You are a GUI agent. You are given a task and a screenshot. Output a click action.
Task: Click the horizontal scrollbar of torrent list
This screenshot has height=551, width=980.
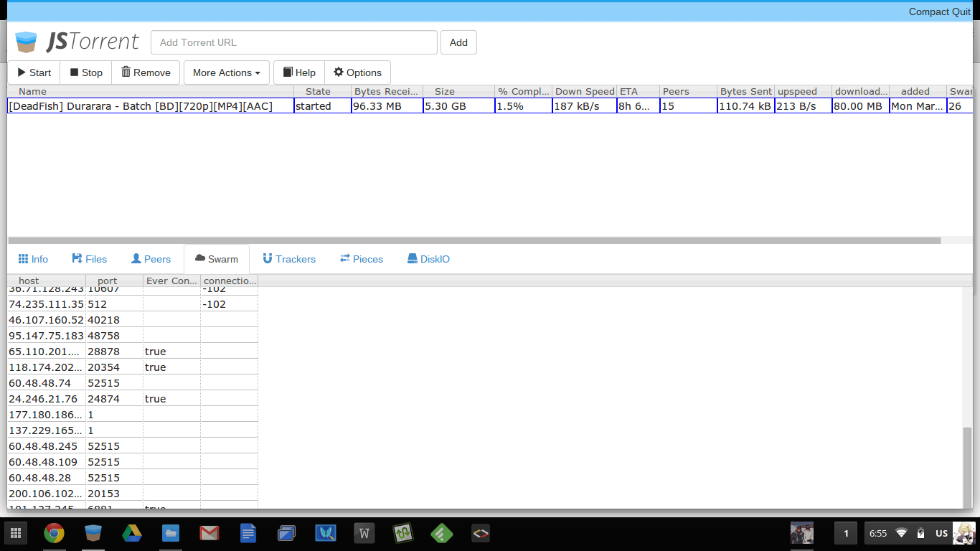(x=473, y=241)
